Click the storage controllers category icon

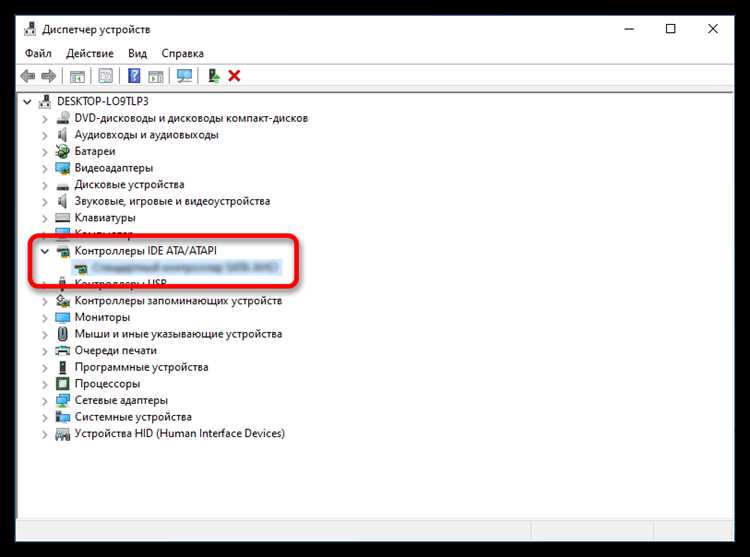click(63, 301)
